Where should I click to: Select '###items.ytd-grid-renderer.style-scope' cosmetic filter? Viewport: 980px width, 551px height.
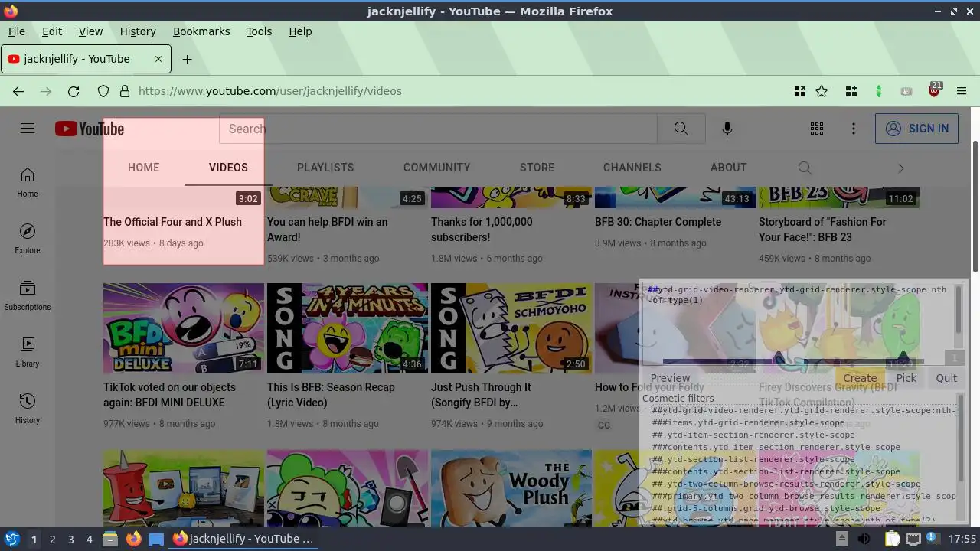pos(749,422)
